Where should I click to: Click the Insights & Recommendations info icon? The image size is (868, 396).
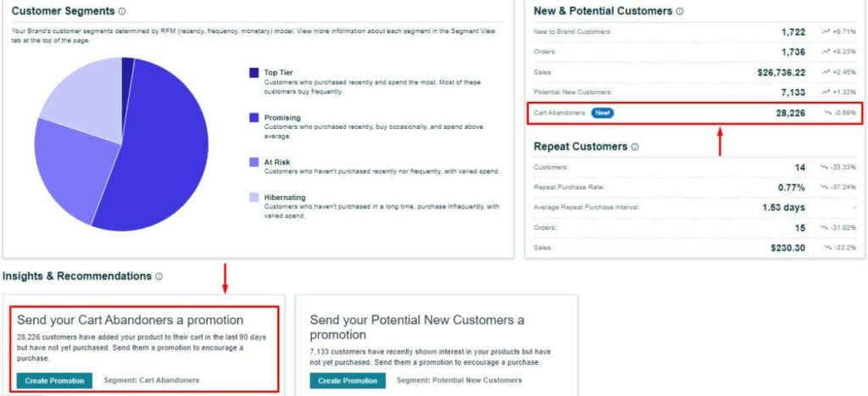[159, 276]
